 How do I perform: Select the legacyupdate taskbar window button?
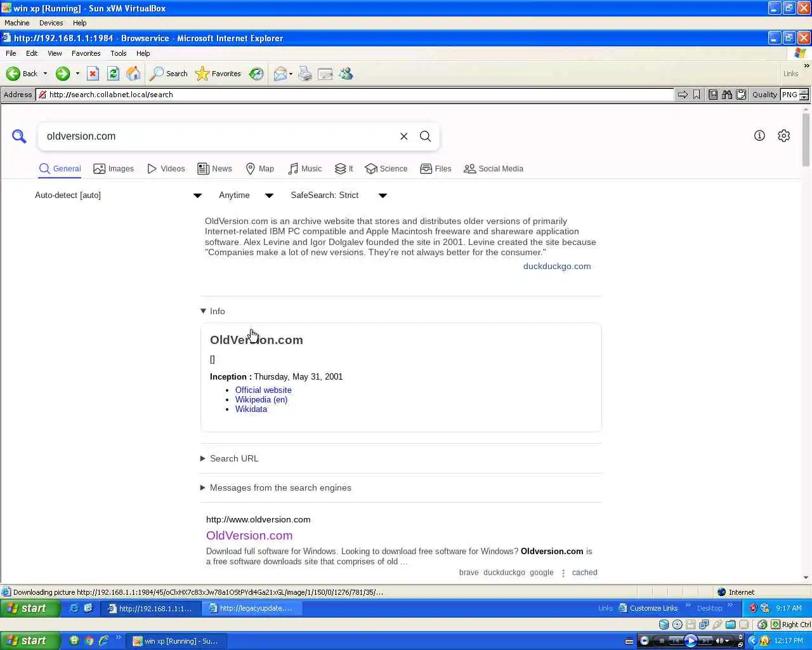click(252, 608)
